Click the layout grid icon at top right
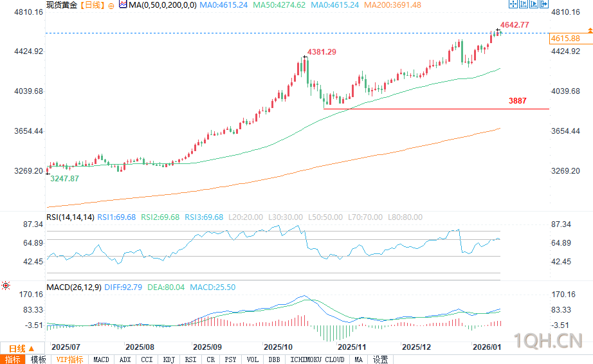The width and height of the screenshot is (593, 364). (513, 5)
